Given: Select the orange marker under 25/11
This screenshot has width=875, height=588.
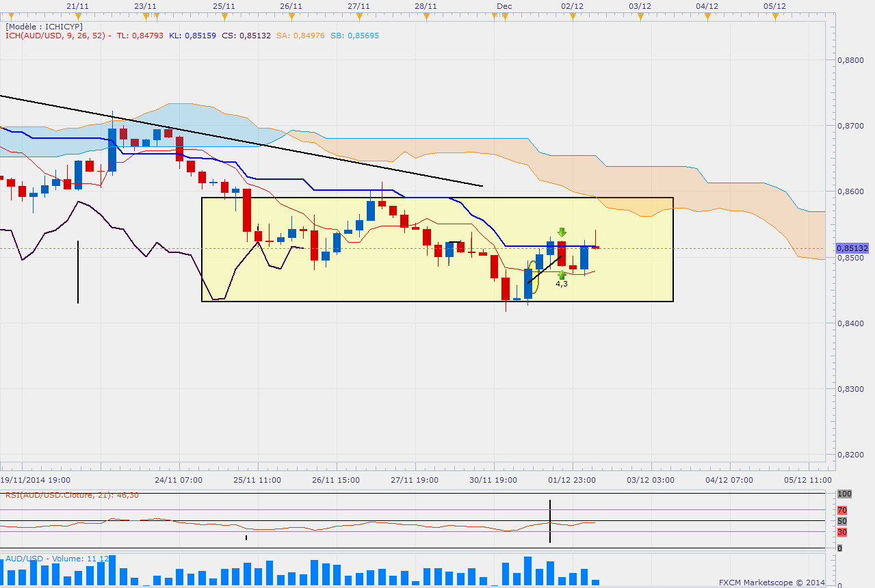Looking at the screenshot, I should (224, 15).
